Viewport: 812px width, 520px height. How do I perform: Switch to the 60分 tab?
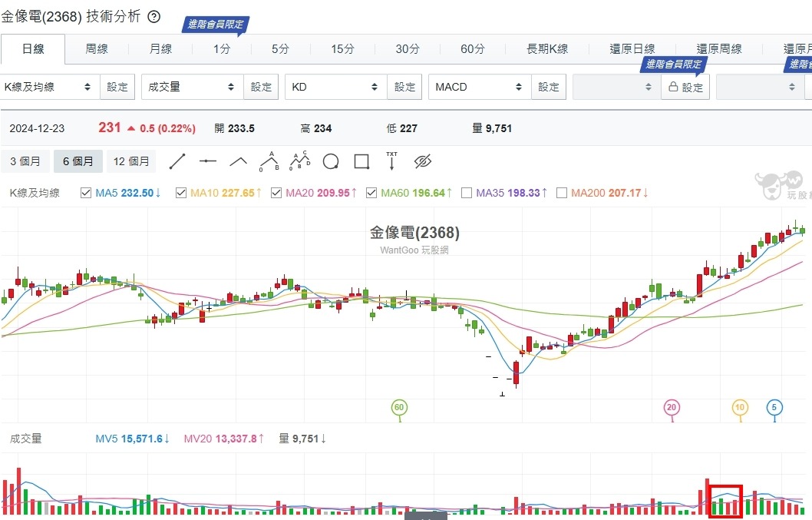click(x=473, y=49)
